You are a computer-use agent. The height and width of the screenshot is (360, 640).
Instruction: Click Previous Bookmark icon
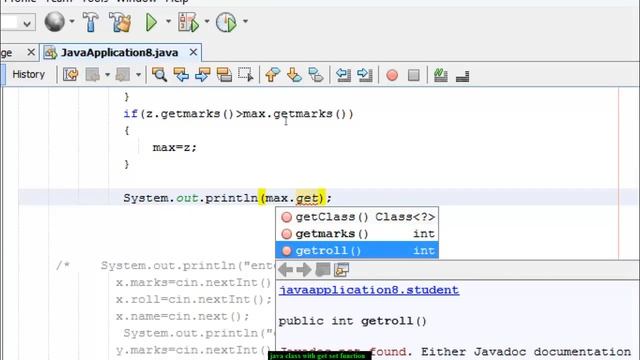click(272, 75)
